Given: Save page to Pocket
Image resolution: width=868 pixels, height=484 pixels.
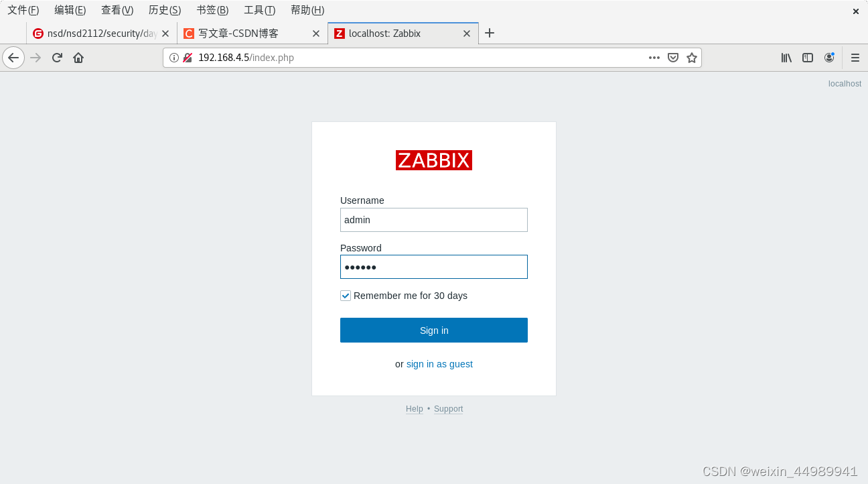Looking at the screenshot, I should (x=673, y=58).
